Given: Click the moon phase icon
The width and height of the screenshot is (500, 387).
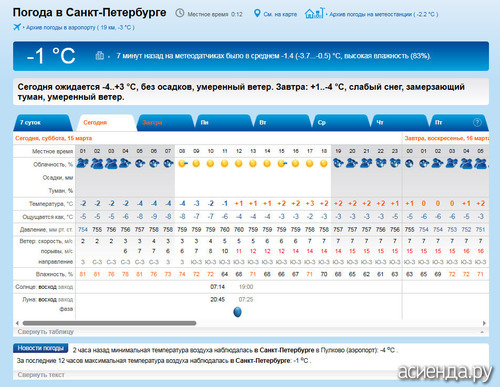Looking at the screenshot, I should pos(237,312).
